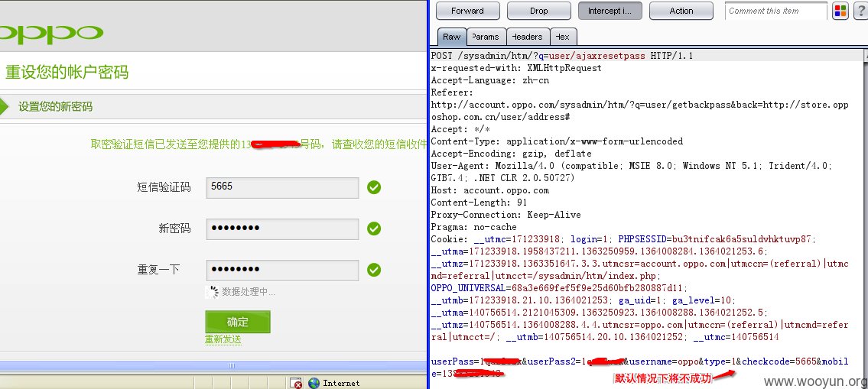Click the blocked content status bar icon
This screenshot has height=389, width=868.
point(297,383)
